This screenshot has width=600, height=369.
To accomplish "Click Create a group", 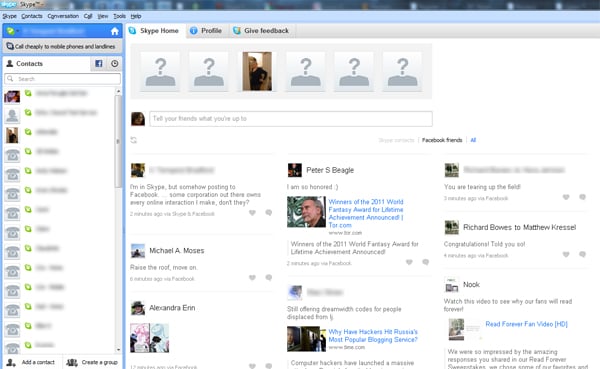I will [92, 362].
